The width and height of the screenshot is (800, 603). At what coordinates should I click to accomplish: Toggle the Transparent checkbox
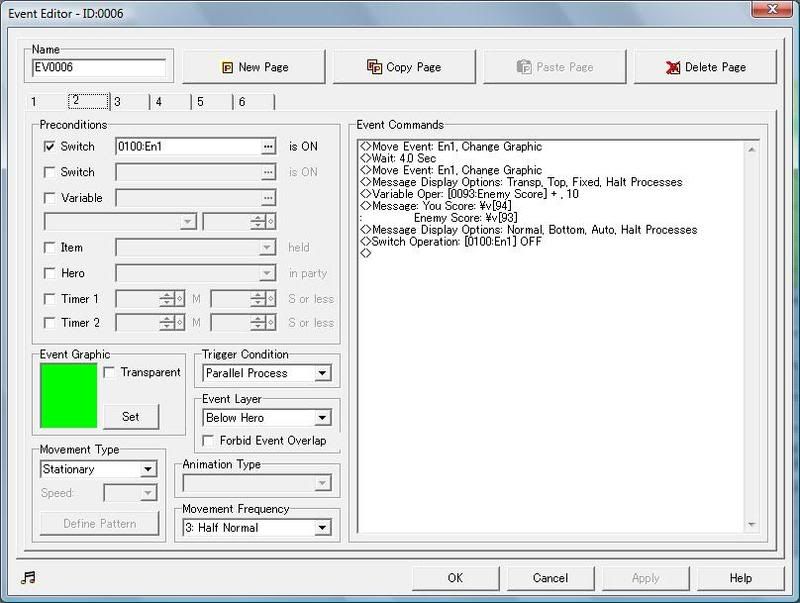tap(109, 372)
